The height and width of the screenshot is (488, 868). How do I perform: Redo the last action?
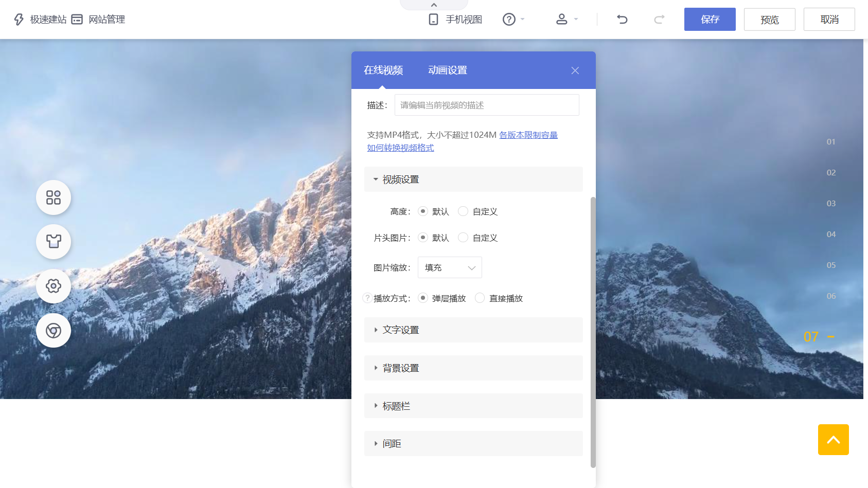pyautogui.click(x=659, y=20)
